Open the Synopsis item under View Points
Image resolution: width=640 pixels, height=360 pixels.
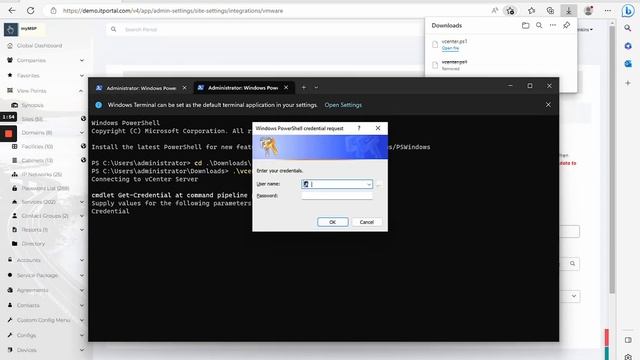[32, 105]
